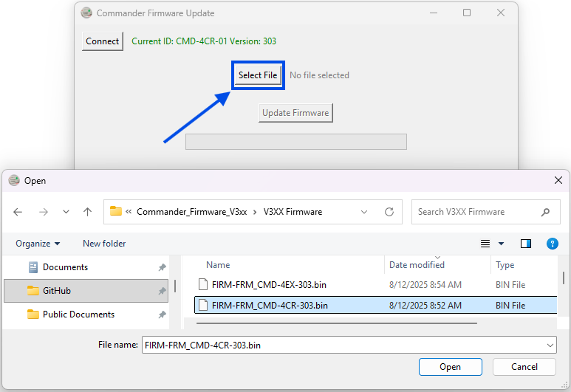
Task: Open the Documents folder in sidebar
Action: pos(65,267)
